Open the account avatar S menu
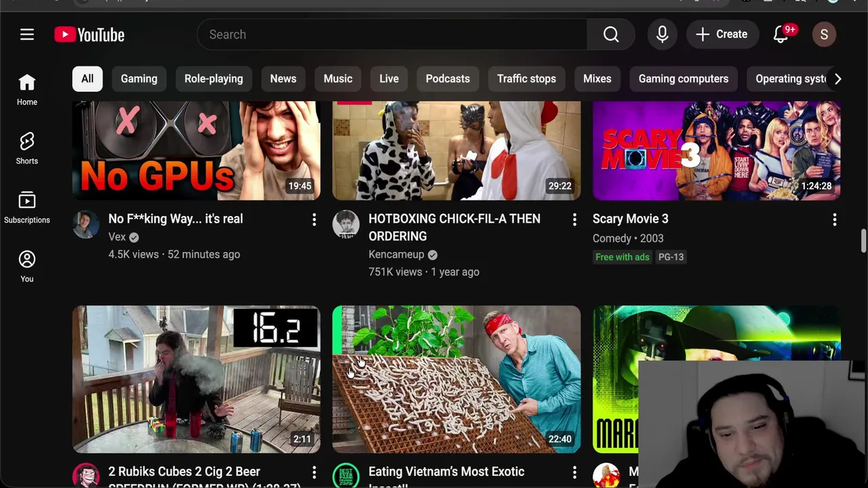Viewport: 868px width, 488px height. 824,35
